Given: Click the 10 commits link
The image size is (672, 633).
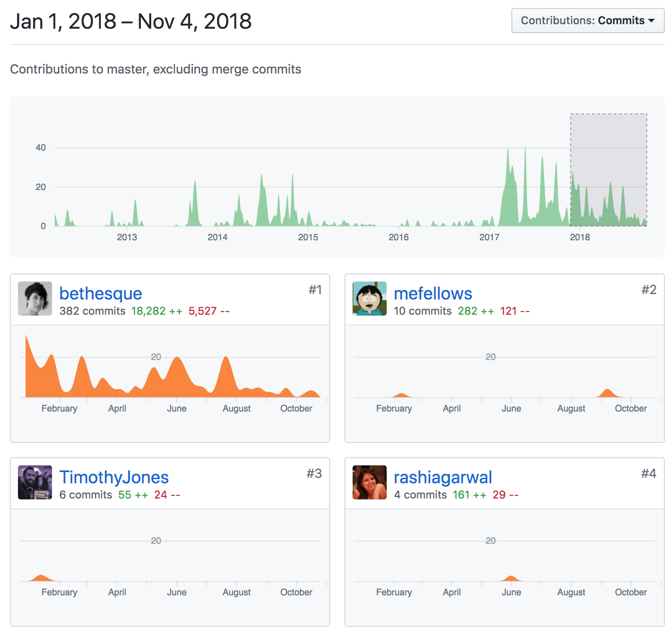Looking at the screenshot, I should coord(423,311).
